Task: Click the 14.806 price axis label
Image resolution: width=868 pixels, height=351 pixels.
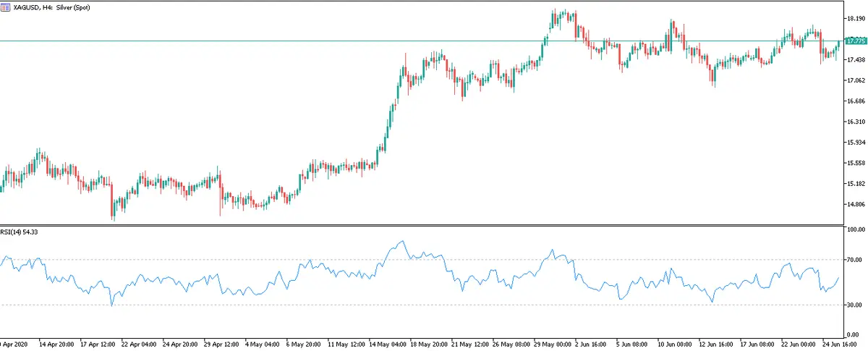Action: pyautogui.click(x=855, y=205)
